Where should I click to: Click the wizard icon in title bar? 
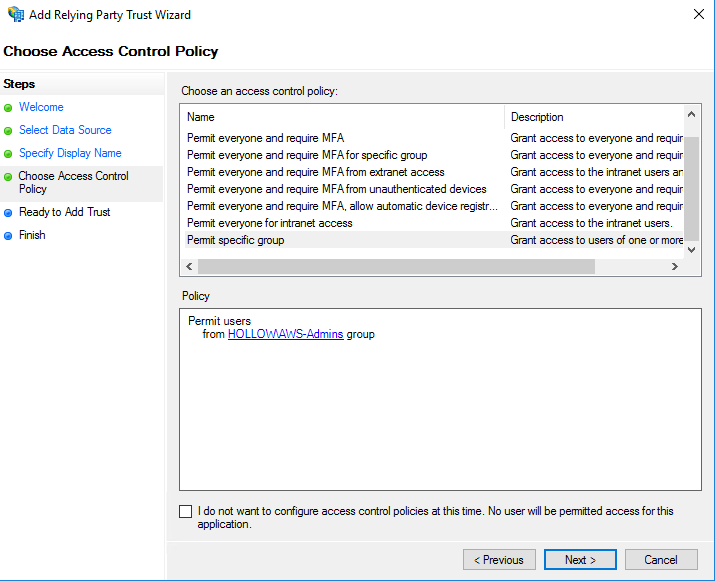tap(15, 15)
